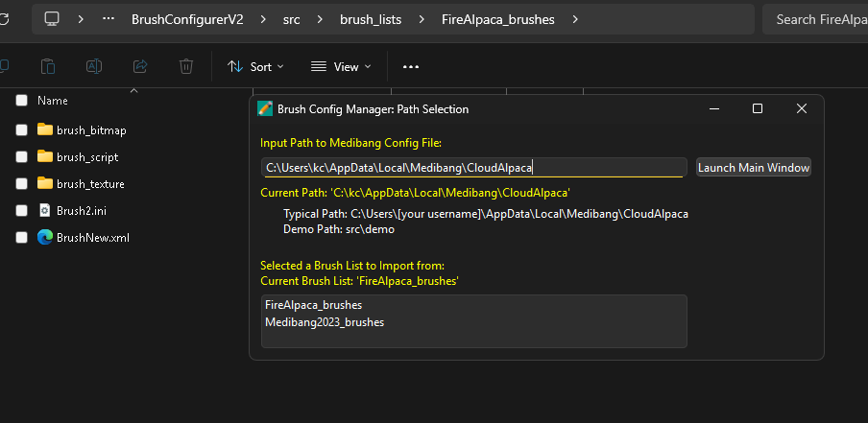Expand chevron after FireAlpaca_brushes breadcrumb
868x423 pixels.
(575, 19)
